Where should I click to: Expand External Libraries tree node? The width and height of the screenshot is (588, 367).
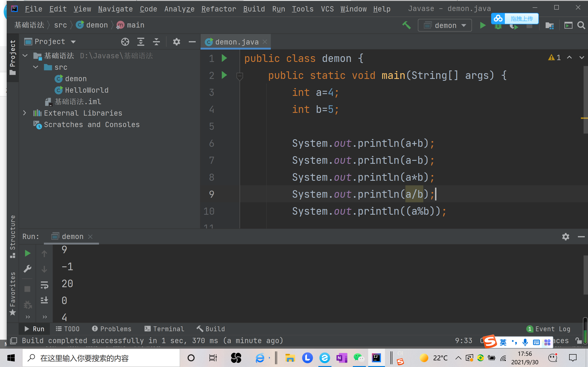click(x=25, y=113)
